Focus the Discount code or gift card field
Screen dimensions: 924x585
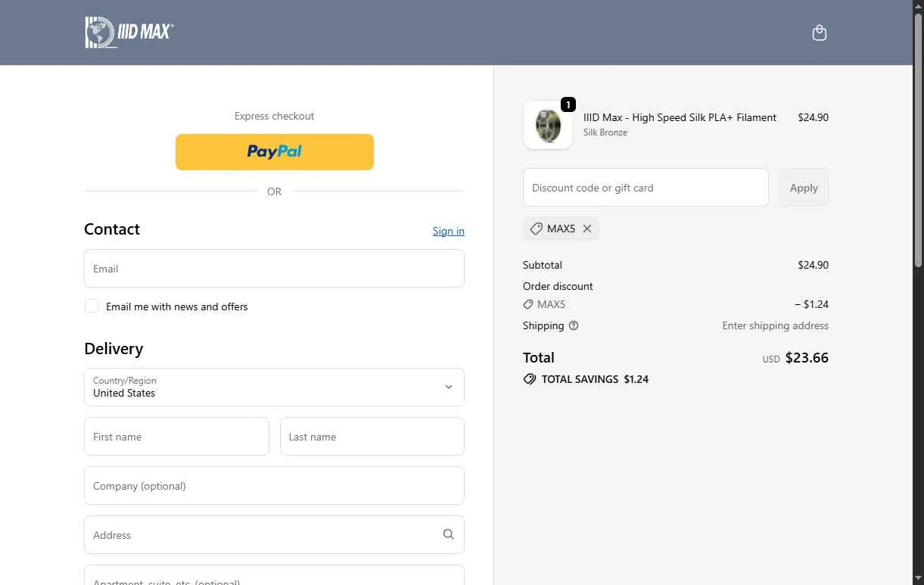click(x=646, y=188)
